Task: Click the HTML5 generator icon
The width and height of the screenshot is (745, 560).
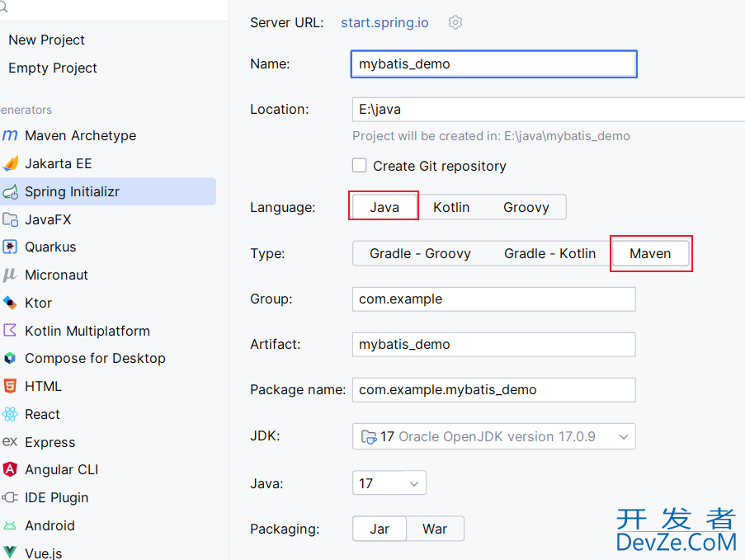Action: pyautogui.click(x=10, y=386)
